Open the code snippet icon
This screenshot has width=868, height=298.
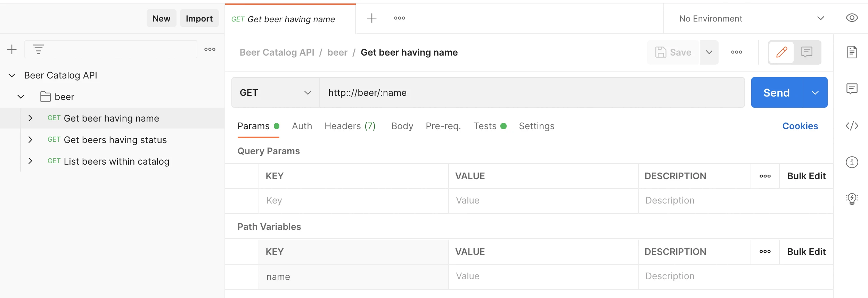coord(852,126)
